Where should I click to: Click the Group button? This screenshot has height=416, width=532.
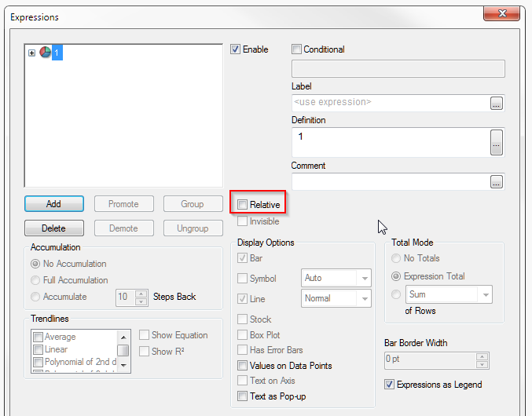coord(193,204)
